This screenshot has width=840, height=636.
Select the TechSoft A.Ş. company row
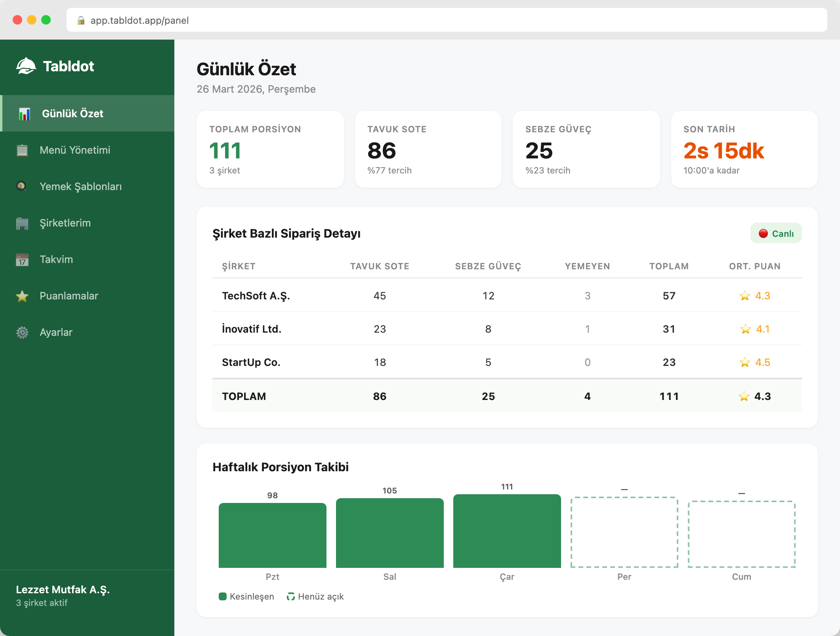[256, 296]
